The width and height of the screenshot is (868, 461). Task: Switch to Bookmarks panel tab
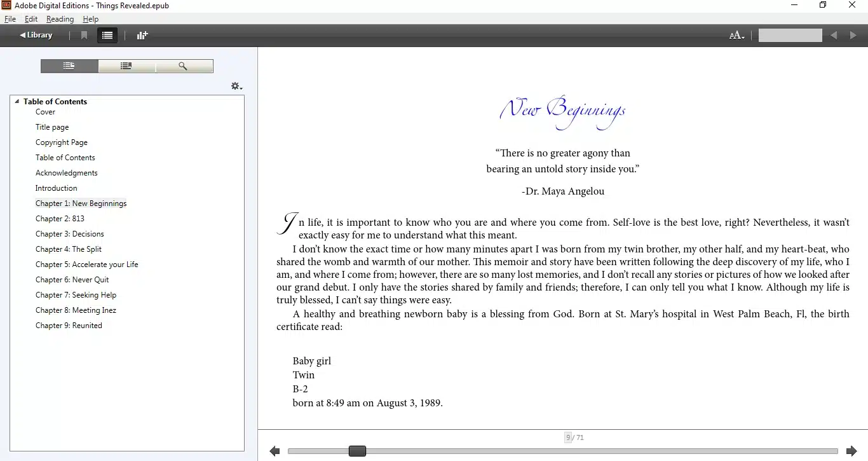[126, 66]
